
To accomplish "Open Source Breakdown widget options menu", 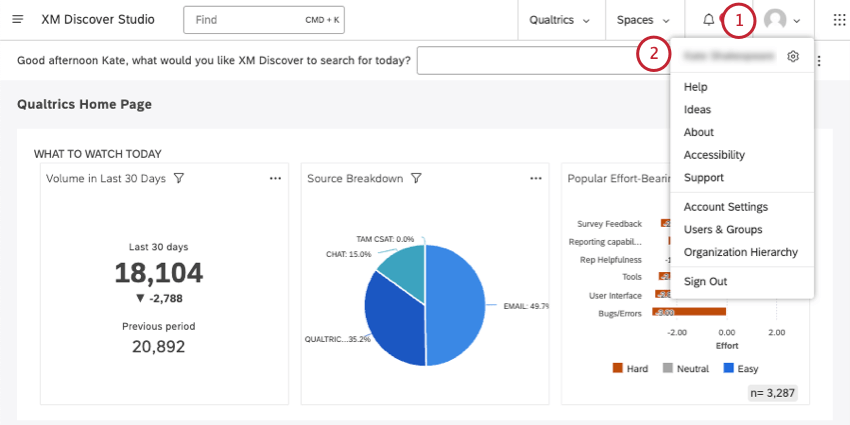I will [537, 178].
